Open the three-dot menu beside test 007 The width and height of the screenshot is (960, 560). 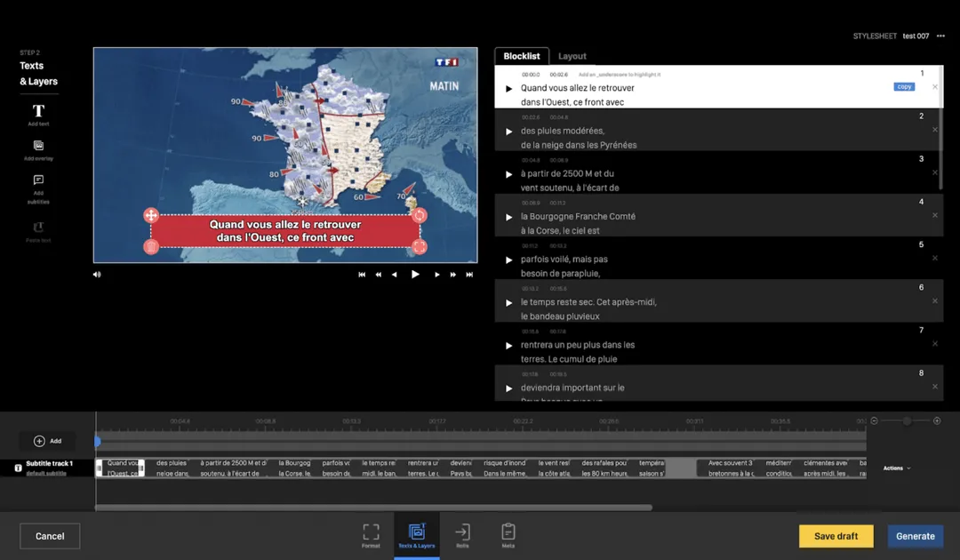940,36
